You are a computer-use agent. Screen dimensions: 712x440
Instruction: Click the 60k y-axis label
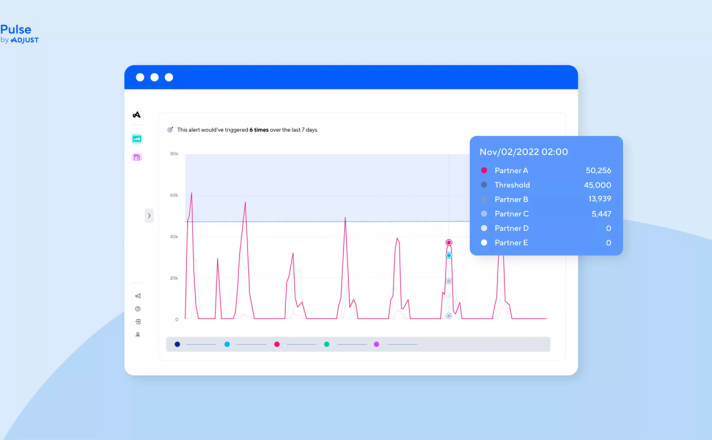[x=174, y=195]
